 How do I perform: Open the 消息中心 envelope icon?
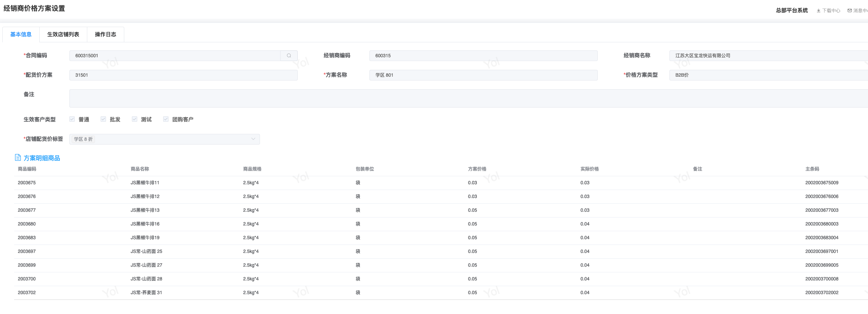(850, 11)
